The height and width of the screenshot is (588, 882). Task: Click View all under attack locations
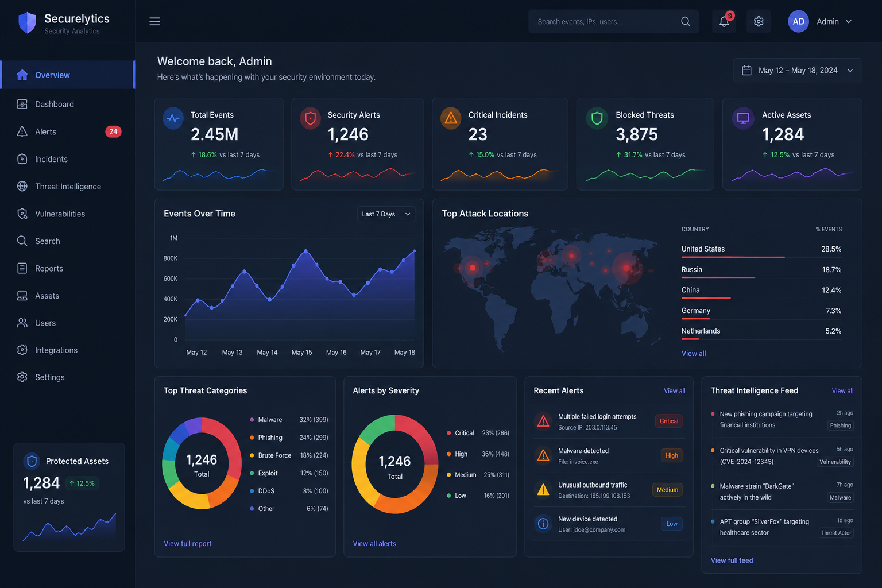click(694, 353)
